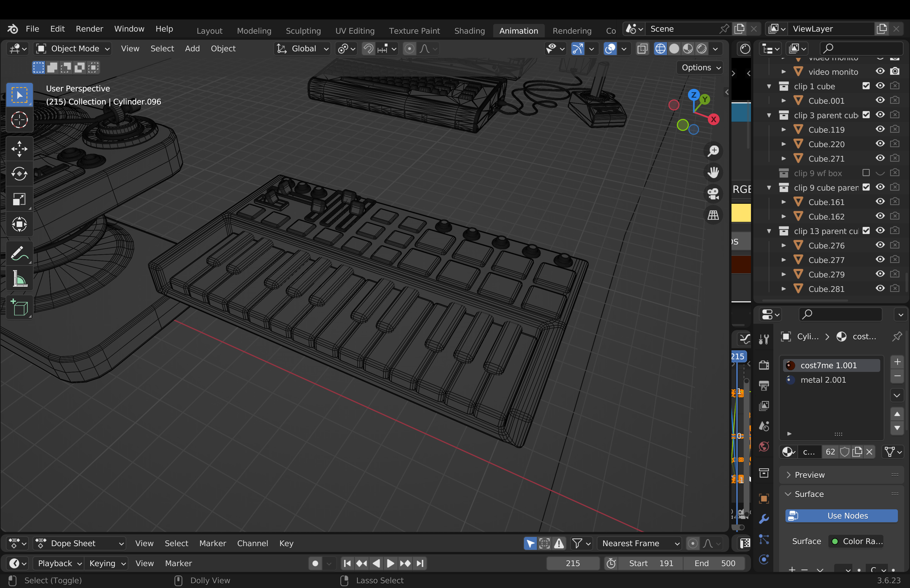Select the Scale tool

point(19,199)
